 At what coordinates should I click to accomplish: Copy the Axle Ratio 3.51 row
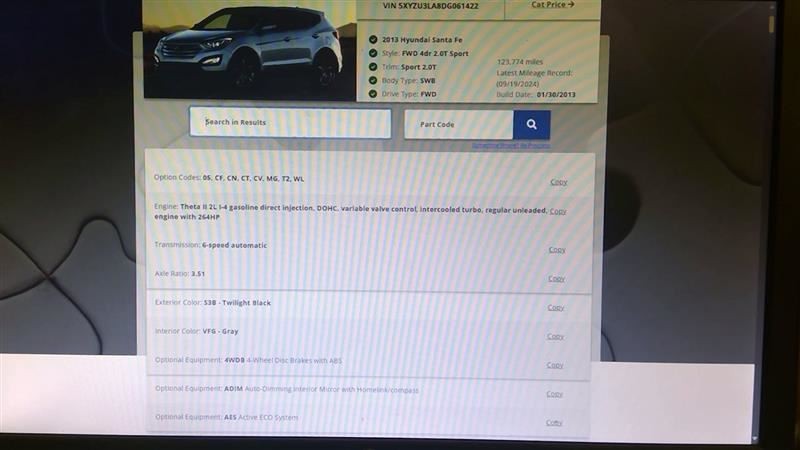click(556, 279)
